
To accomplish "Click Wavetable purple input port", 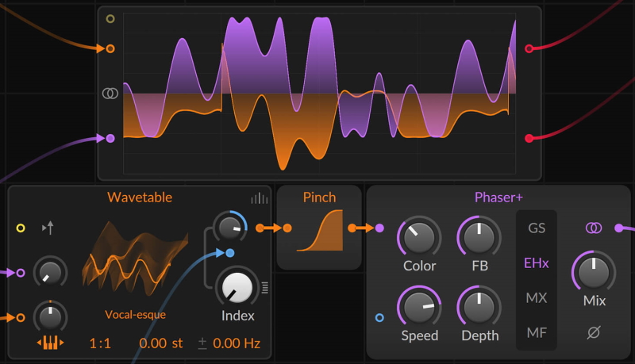I will (x=21, y=273).
